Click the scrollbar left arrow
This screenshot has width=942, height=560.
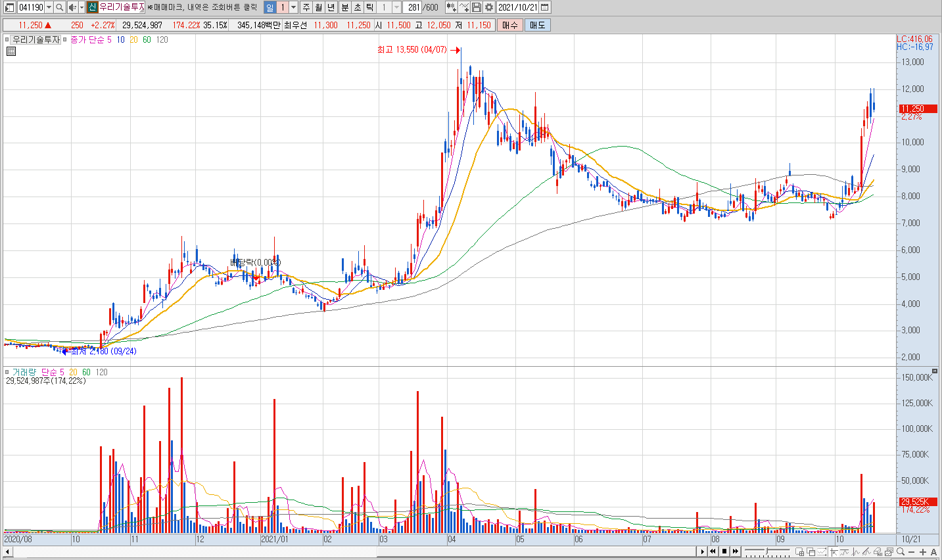coord(8,551)
